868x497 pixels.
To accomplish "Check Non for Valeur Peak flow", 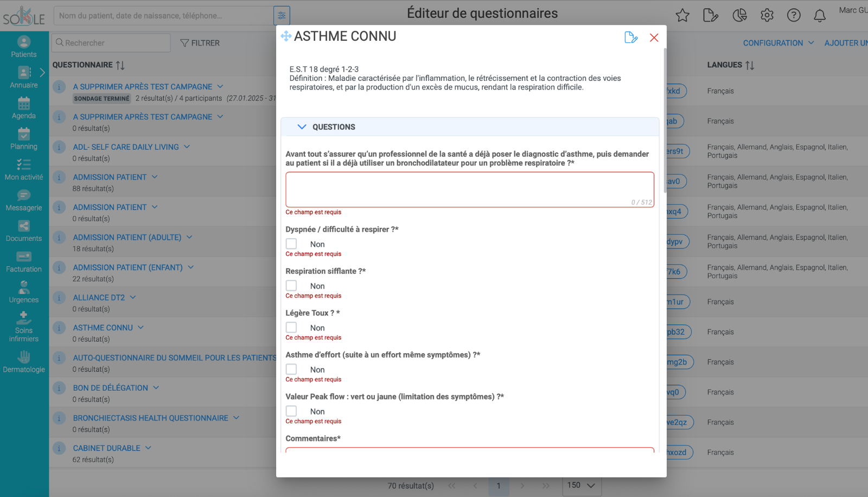I will 291,411.
